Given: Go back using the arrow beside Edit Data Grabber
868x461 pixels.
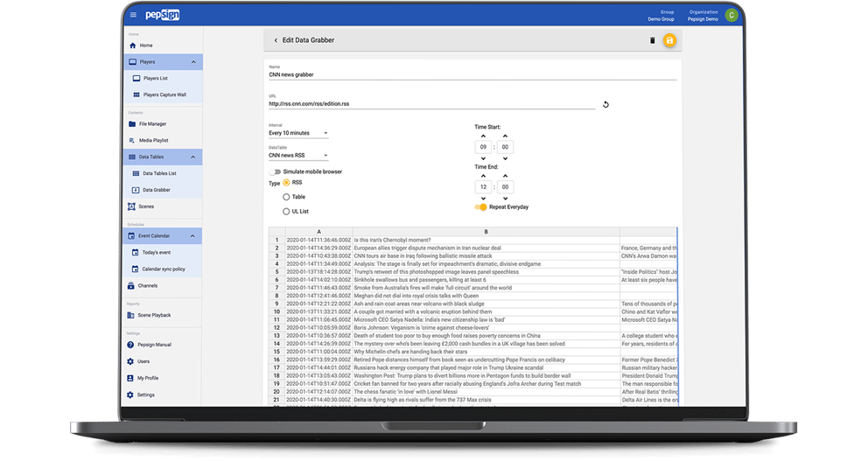Looking at the screenshot, I should (x=276, y=40).
